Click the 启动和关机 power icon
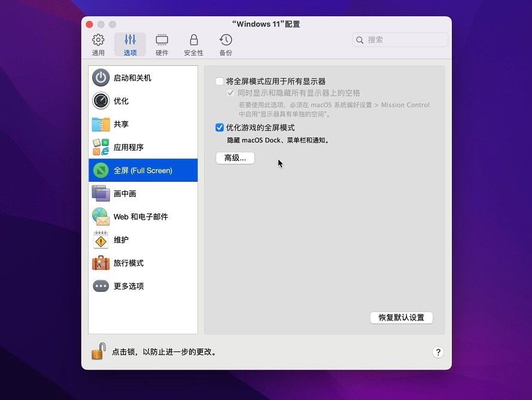532x400 pixels. click(x=101, y=78)
